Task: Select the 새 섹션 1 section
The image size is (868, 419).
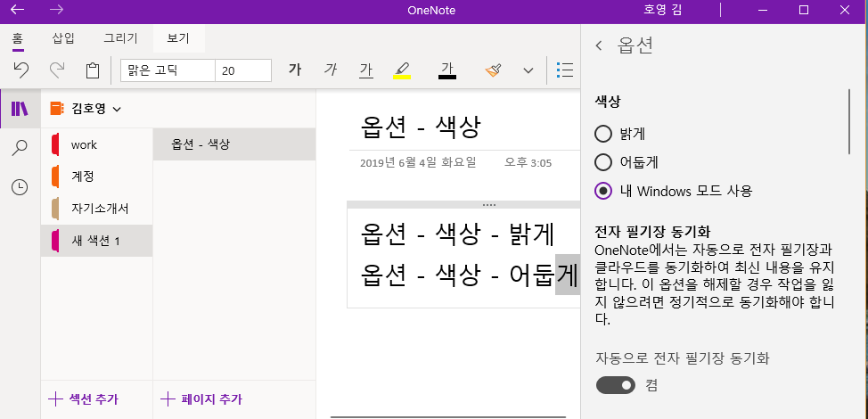Action: (97, 241)
